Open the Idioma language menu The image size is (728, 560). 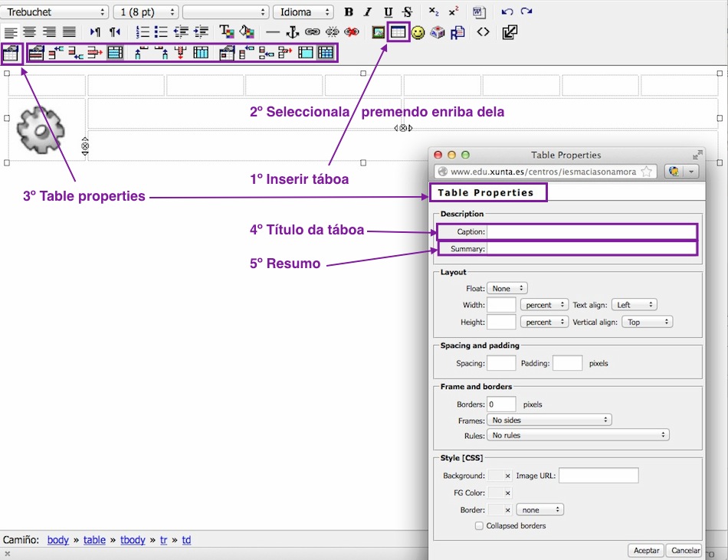(303, 12)
